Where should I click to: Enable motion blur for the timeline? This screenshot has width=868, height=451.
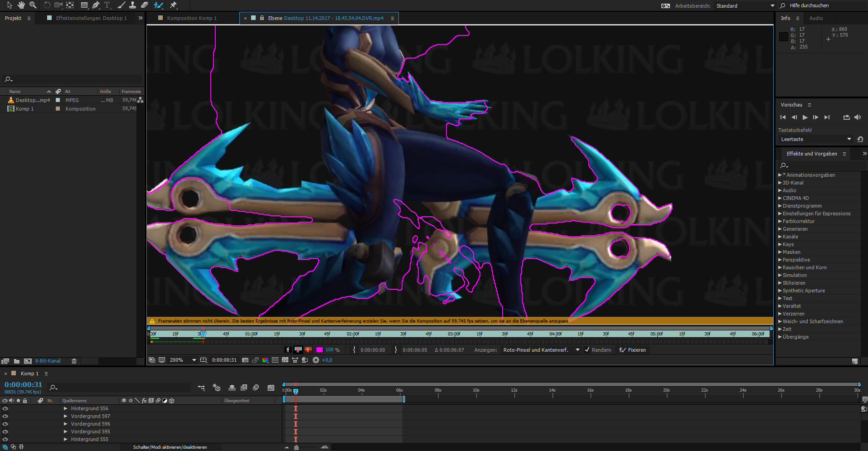(256, 388)
